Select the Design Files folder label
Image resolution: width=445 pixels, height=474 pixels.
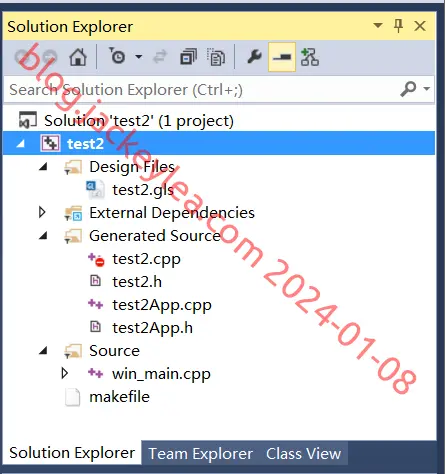point(132,167)
